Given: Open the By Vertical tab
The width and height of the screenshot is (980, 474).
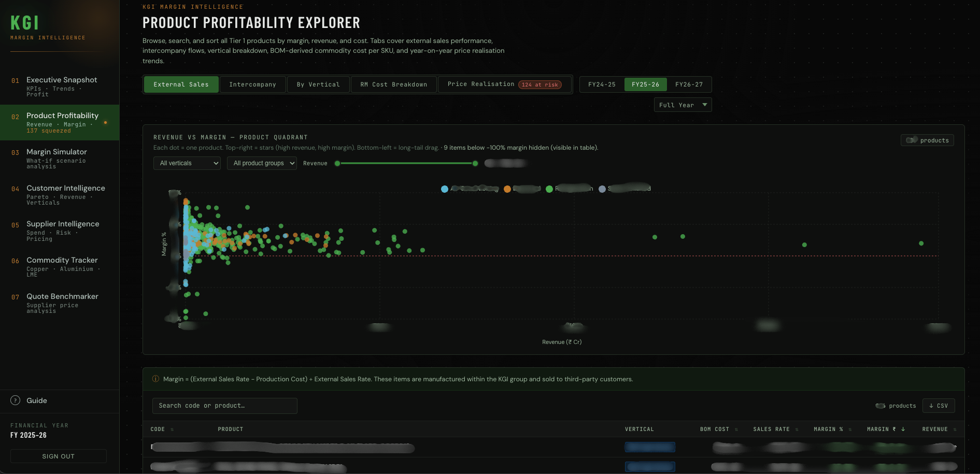Looking at the screenshot, I should (318, 84).
